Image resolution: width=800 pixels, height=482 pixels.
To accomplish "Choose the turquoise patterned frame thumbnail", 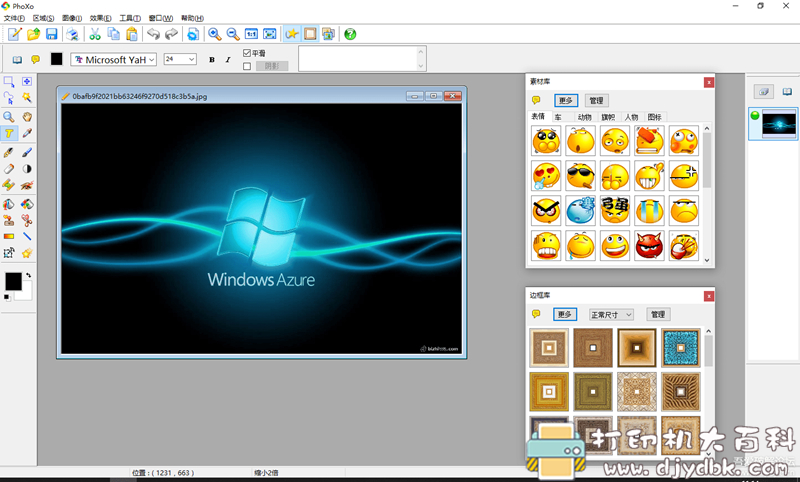I will [681, 348].
